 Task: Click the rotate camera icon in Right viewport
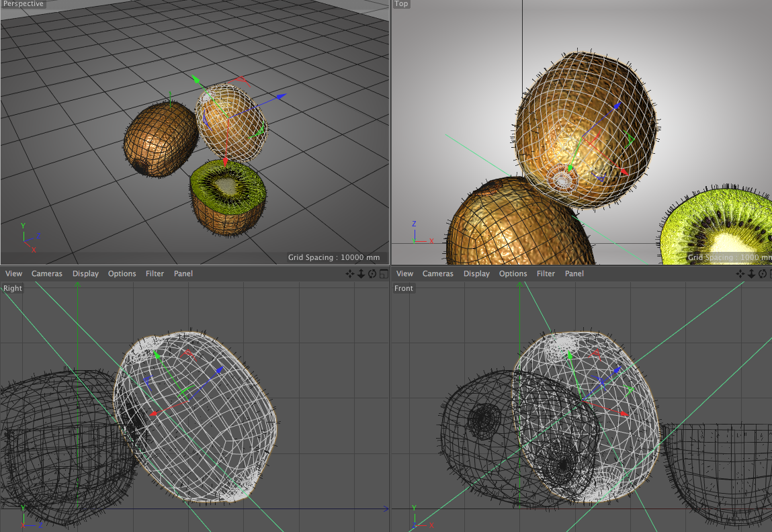(x=372, y=273)
